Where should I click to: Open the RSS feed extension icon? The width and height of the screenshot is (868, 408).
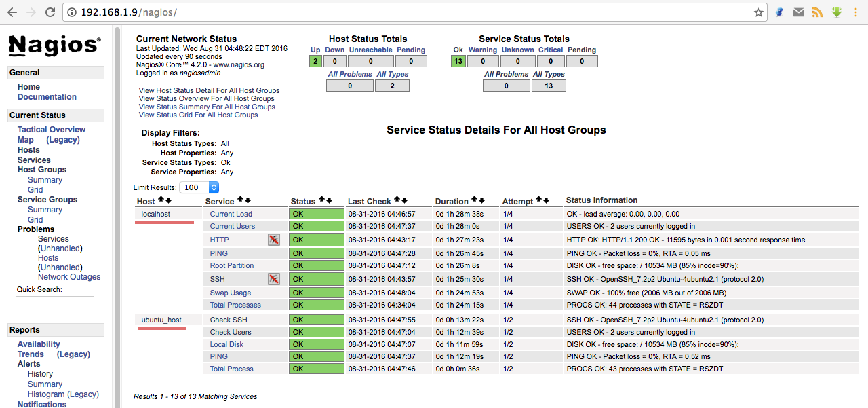point(817,12)
